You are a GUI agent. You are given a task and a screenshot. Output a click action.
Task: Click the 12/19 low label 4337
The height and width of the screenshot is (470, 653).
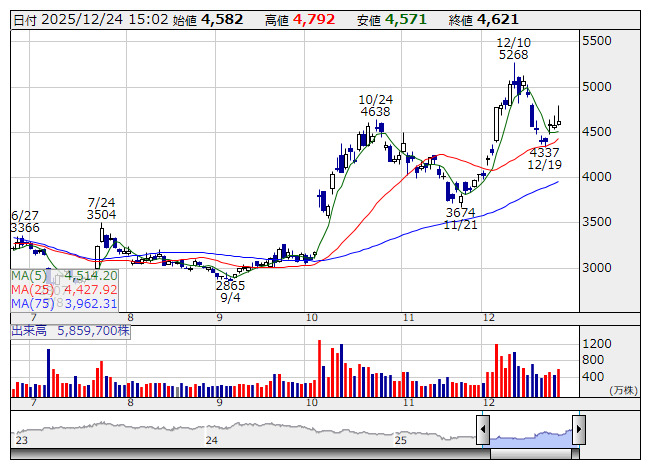click(544, 152)
